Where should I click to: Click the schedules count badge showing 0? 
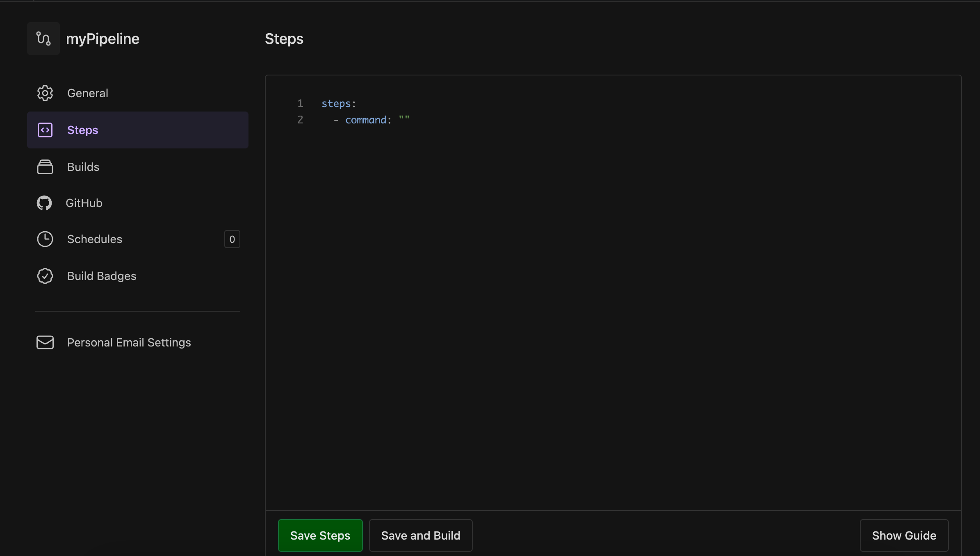click(x=232, y=239)
